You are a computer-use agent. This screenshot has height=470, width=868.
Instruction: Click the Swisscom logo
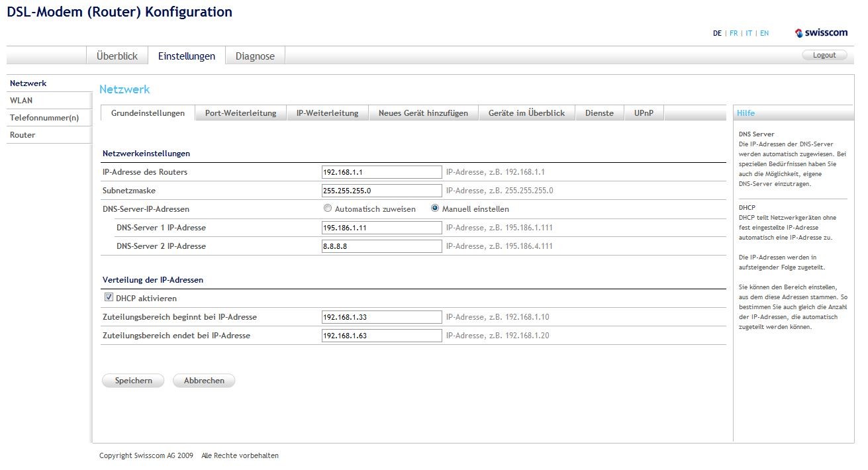tap(821, 33)
